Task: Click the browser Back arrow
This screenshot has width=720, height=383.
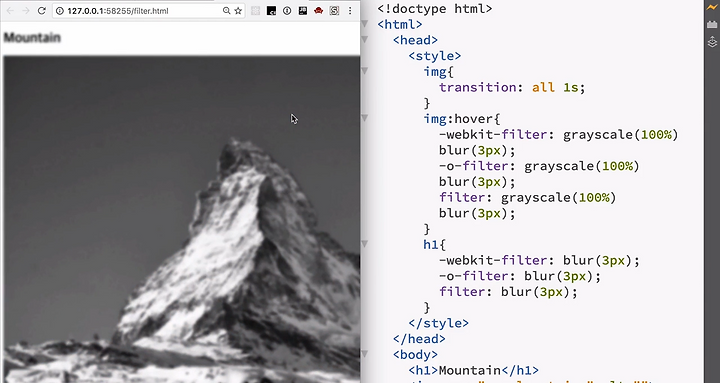Action: point(10,11)
